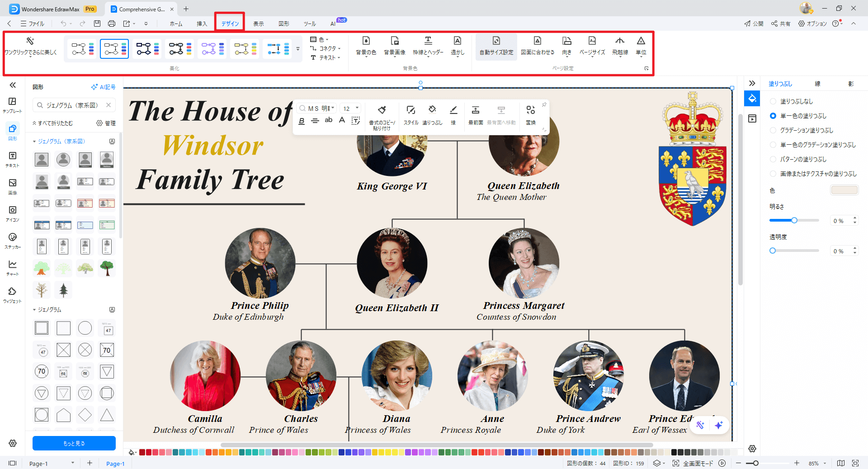The width and height of the screenshot is (868, 469).
Task: Switch to the Line tab in right panel
Action: coord(817,84)
